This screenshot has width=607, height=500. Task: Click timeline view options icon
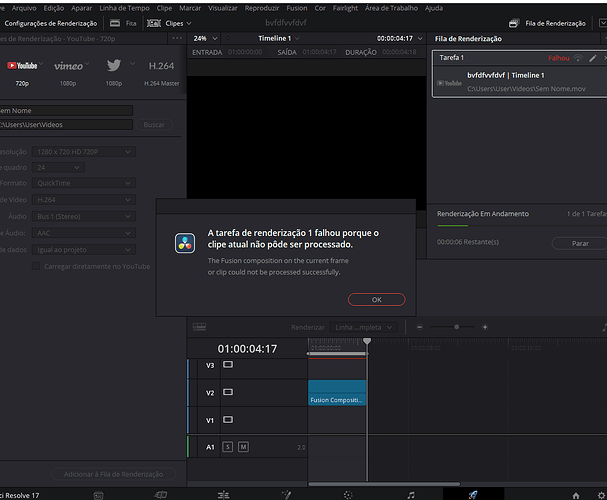[199, 327]
